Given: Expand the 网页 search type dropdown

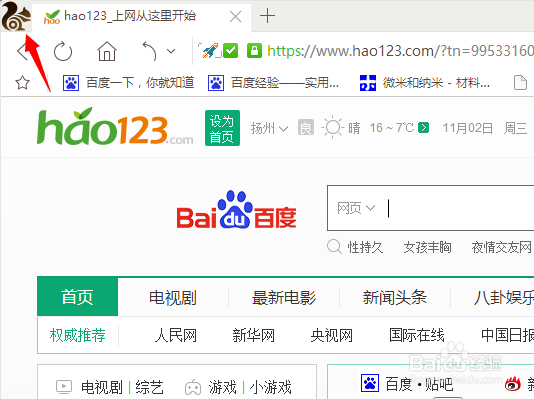Looking at the screenshot, I should click(x=356, y=208).
